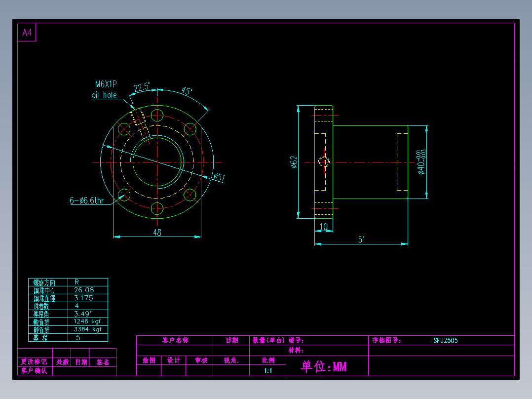Click the 珠卷數 row label
532x399 pixels.
[41, 306]
